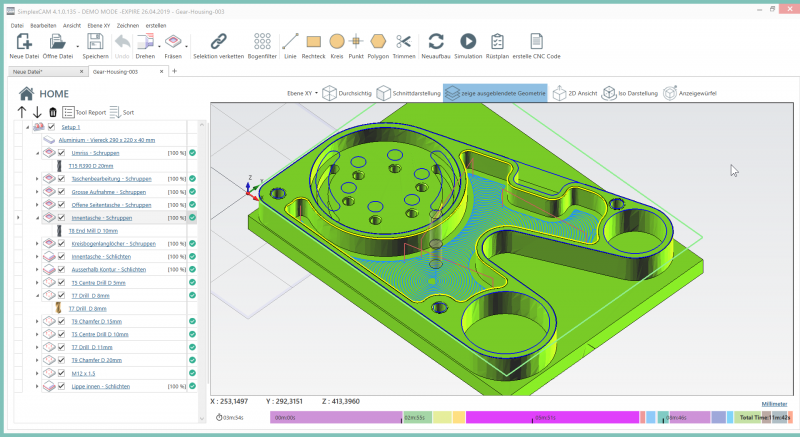
Task: Open the Tool Report
Action: point(84,112)
